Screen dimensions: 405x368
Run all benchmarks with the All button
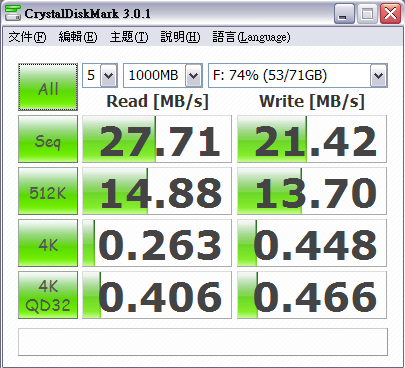[x=48, y=87]
